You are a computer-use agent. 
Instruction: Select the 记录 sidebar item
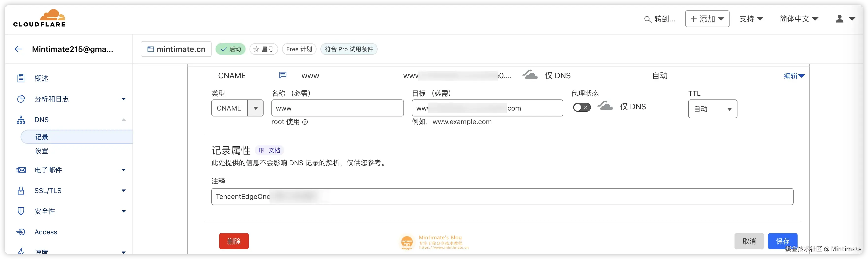77,137
